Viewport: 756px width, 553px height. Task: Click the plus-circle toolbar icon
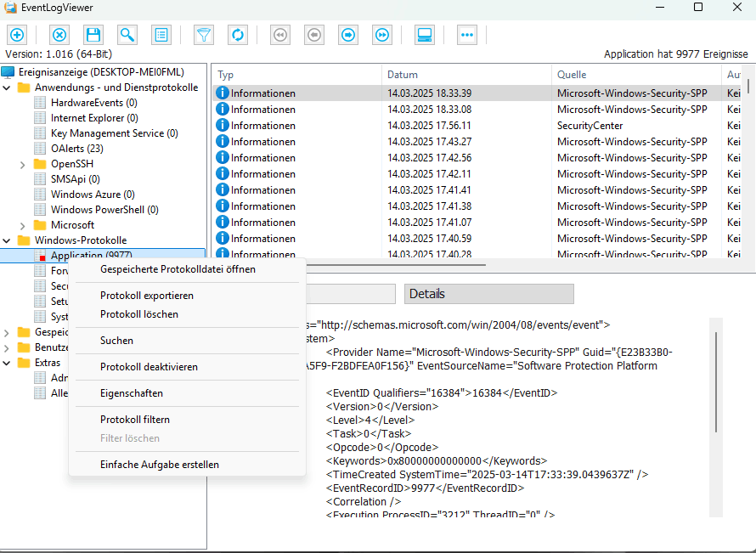point(17,35)
